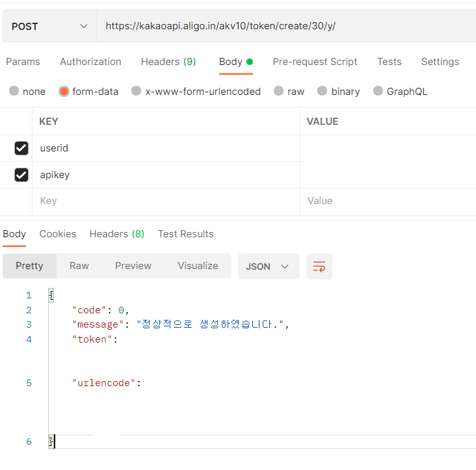Click the empty Value placeholder field
476x470 pixels.
tap(388, 201)
